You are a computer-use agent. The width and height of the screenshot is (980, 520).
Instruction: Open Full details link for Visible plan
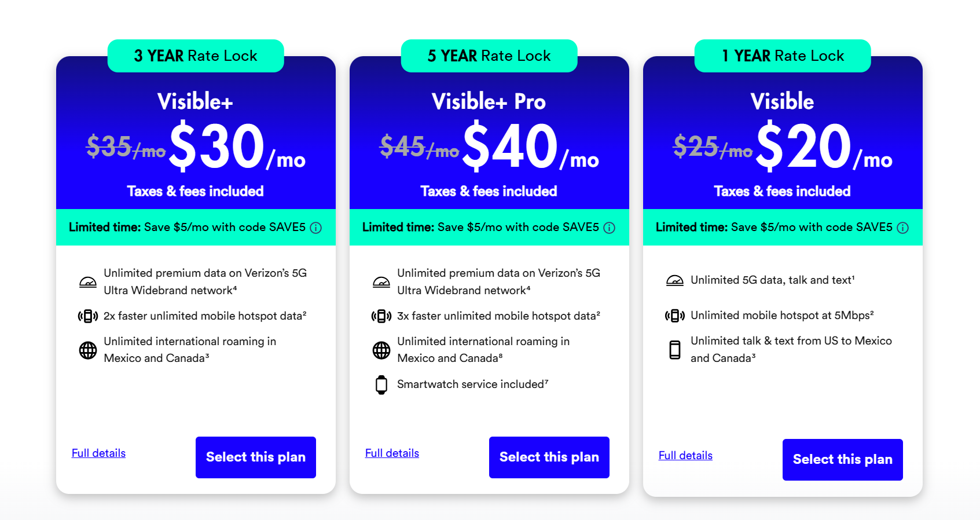[x=686, y=456]
